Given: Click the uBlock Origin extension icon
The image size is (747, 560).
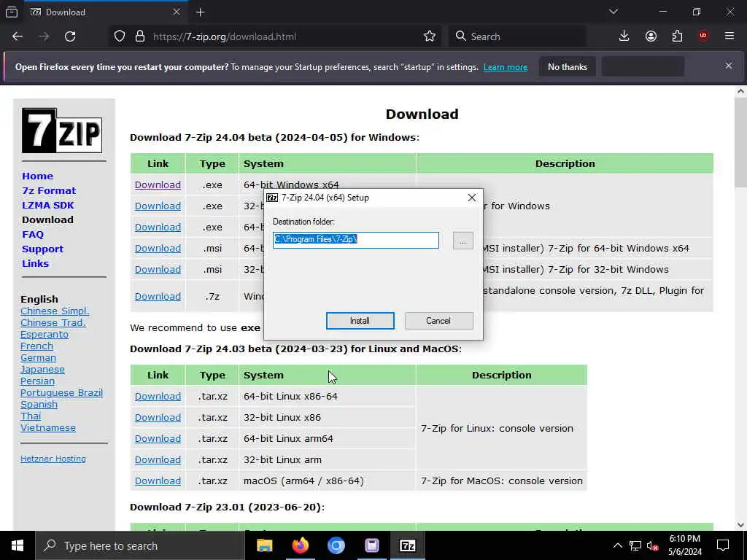Looking at the screenshot, I should click(x=703, y=36).
